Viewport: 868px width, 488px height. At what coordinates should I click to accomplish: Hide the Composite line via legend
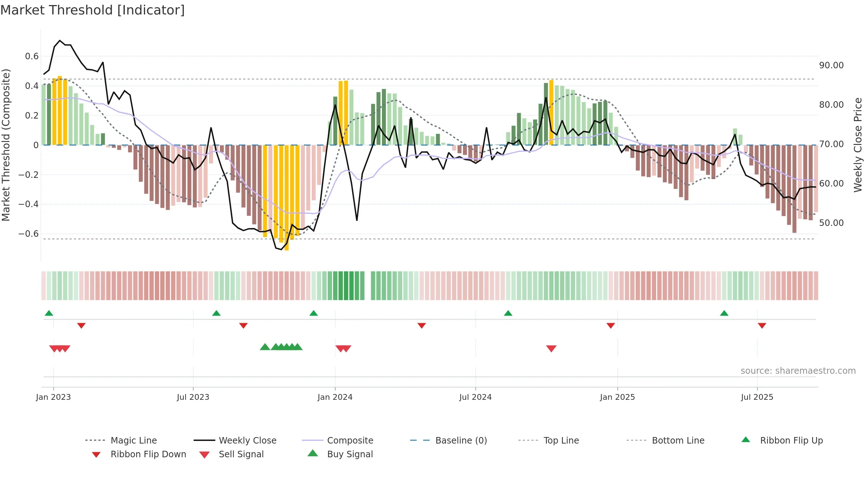(x=338, y=440)
